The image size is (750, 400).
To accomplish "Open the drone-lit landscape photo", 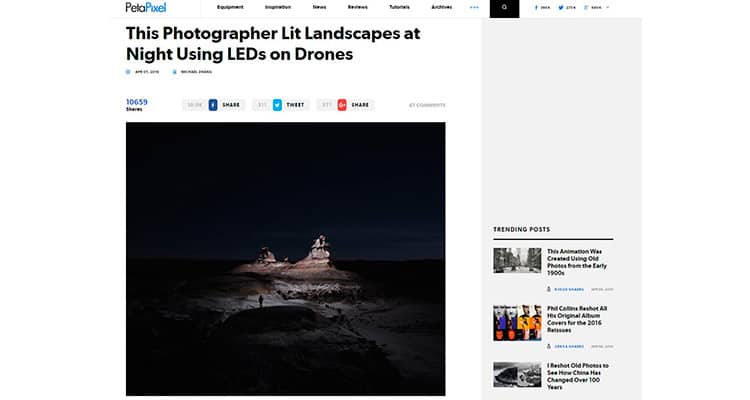I will [x=285, y=258].
